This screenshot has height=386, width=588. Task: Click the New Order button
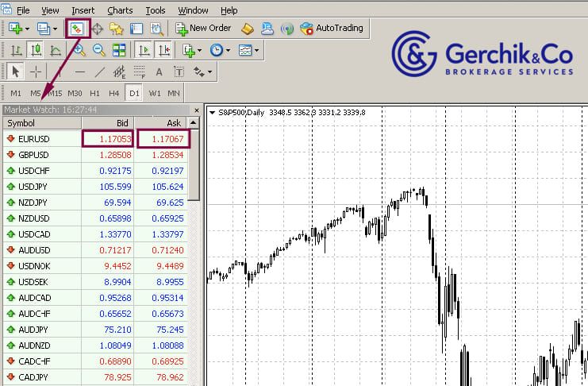[x=203, y=29]
